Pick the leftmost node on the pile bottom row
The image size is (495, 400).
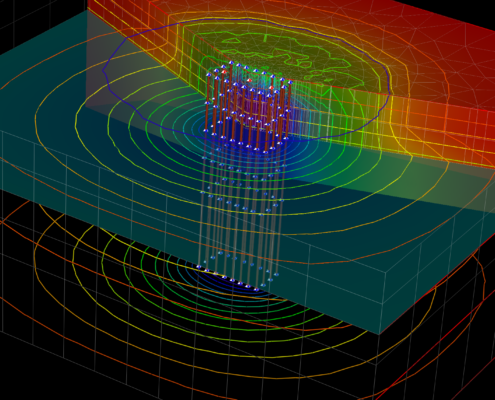(x=199, y=267)
